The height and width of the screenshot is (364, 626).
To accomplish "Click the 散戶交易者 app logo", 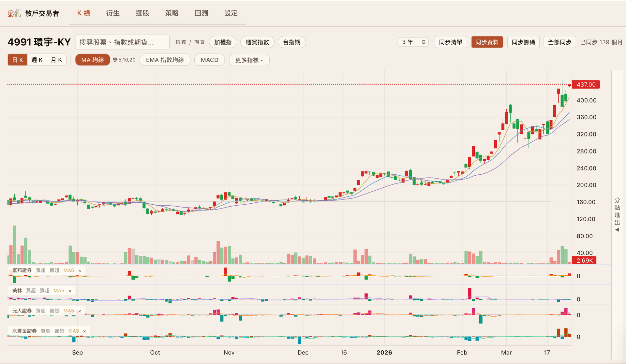I will point(14,13).
